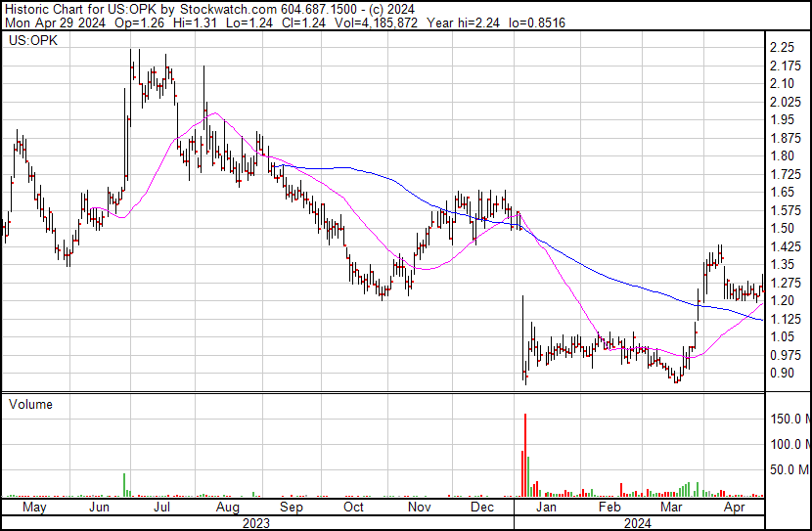Select the 1.05 price axis label
Screen dimensions: 812x531
point(782,337)
